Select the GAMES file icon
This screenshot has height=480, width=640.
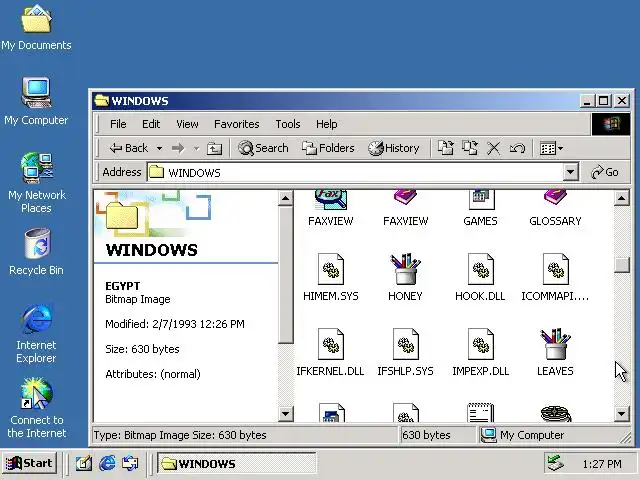[x=480, y=208]
